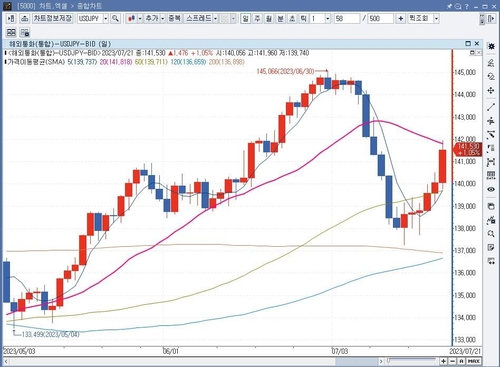Open the period value 1 dropdown

328,18
